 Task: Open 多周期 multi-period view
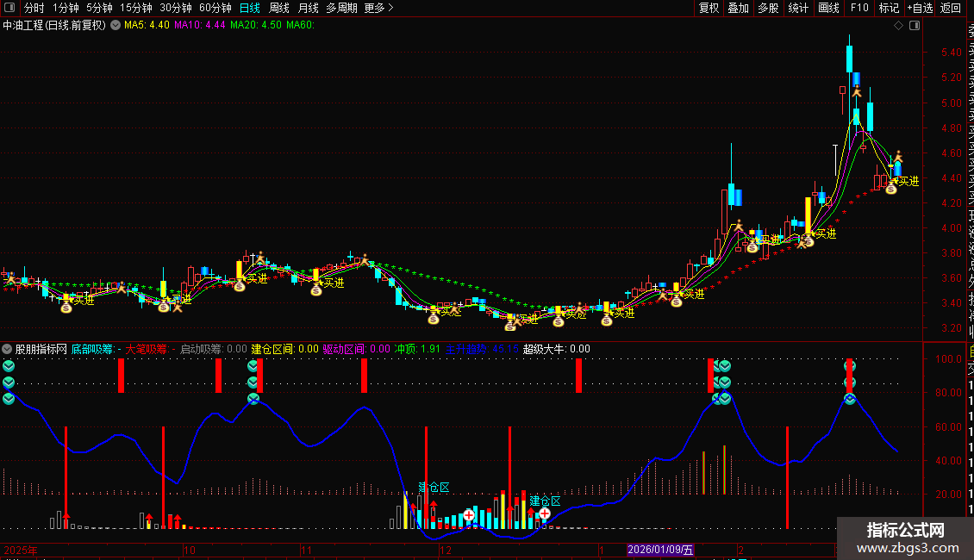click(341, 8)
